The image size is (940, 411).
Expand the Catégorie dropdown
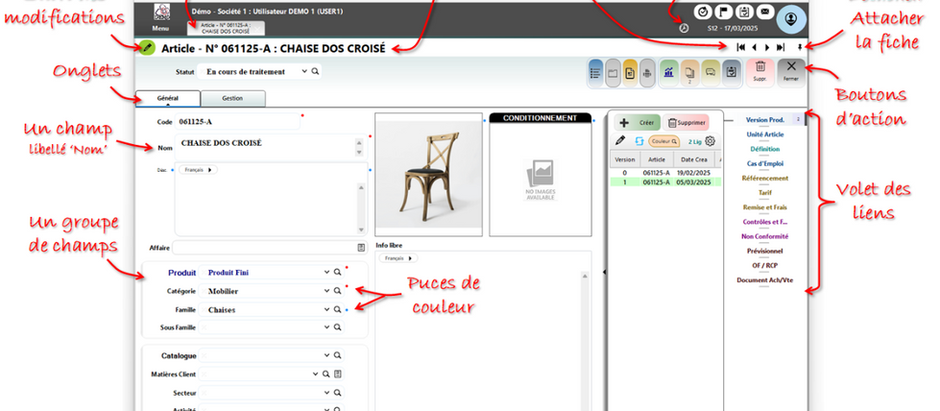327,291
